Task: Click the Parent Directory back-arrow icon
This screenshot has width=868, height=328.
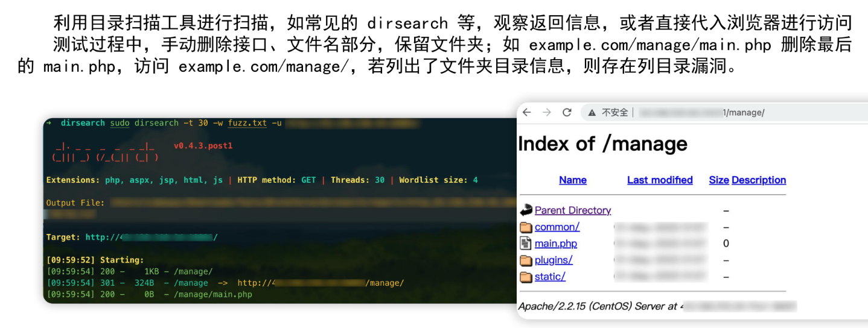Action: (526, 210)
